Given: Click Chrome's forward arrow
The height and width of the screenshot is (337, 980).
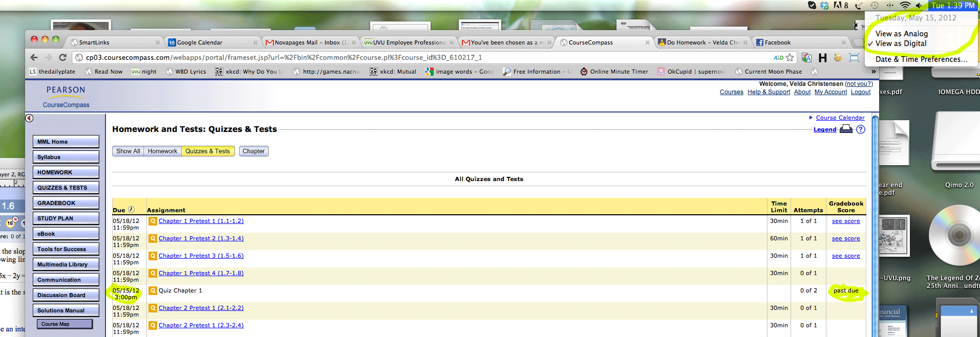Looking at the screenshot, I should tap(48, 57).
